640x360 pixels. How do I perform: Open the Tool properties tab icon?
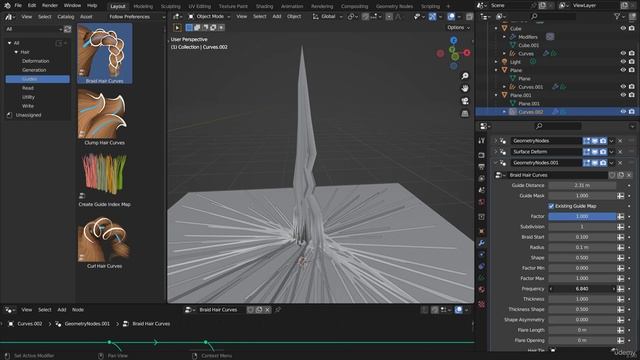point(482,140)
